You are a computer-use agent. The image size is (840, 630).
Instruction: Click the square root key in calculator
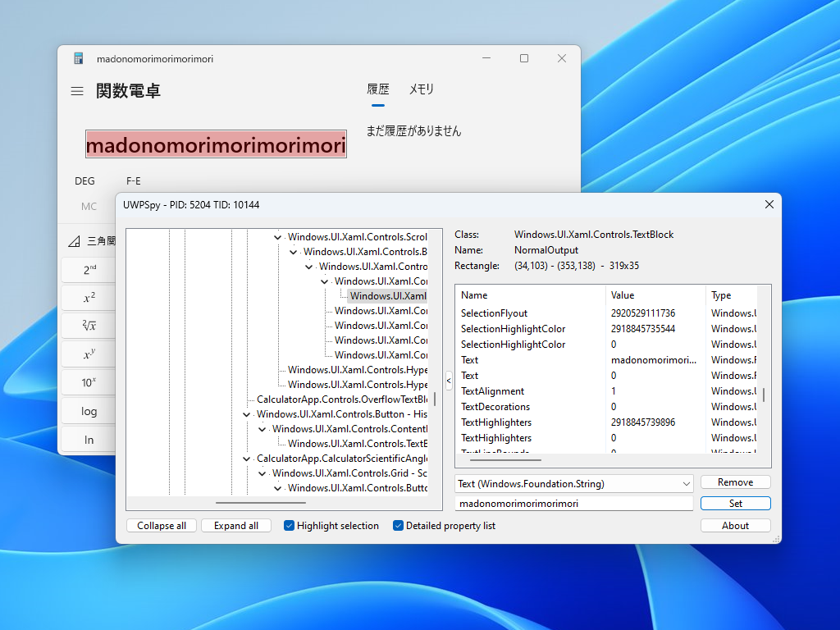(x=89, y=326)
